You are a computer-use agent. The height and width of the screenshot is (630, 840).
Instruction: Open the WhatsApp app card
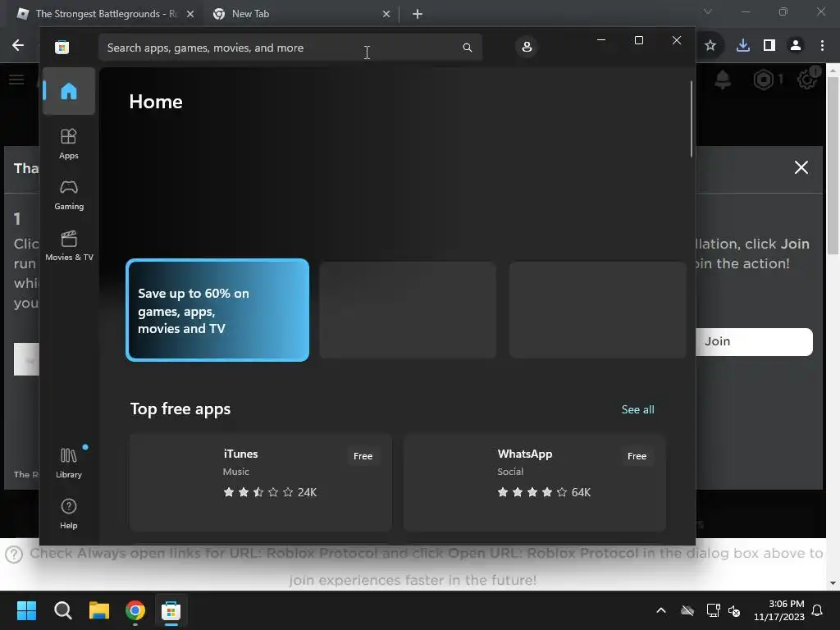click(x=535, y=482)
